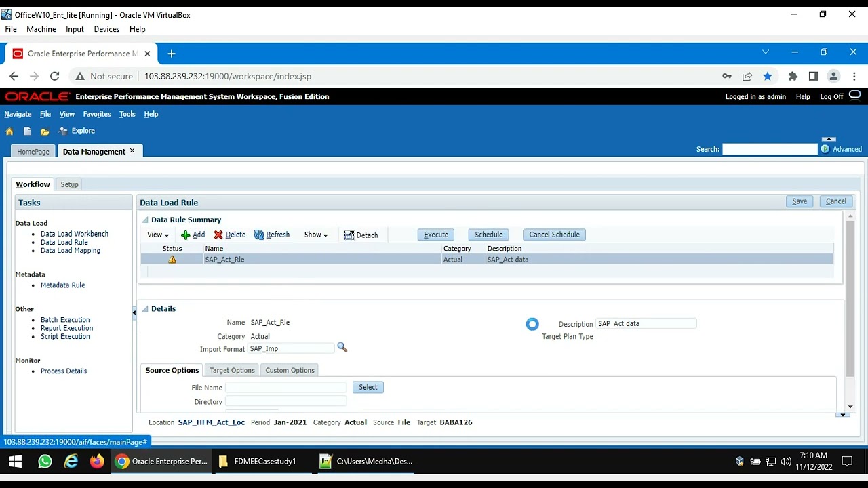Screen dimensions: 868x488
Task: Collapse the masthead arrow above Advanced
Action: [829, 139]
